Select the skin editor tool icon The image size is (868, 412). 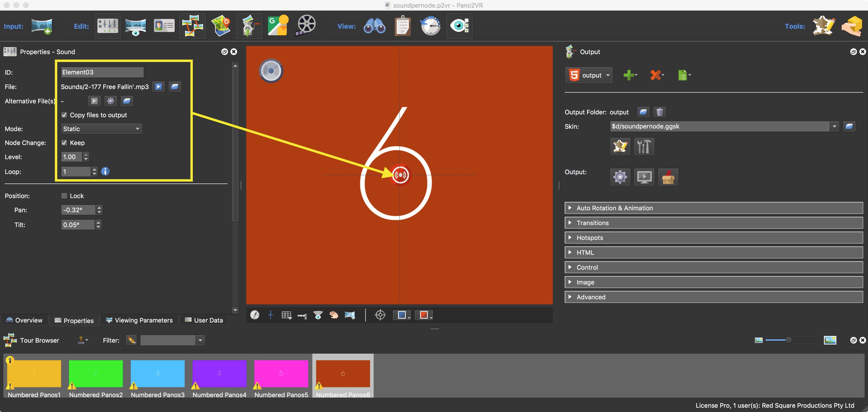click(620, 146)
